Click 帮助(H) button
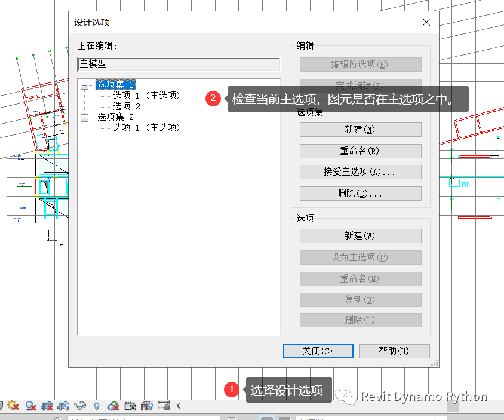Image resolution: width=504 pixels, height=420 pixels. pos(394,351)
